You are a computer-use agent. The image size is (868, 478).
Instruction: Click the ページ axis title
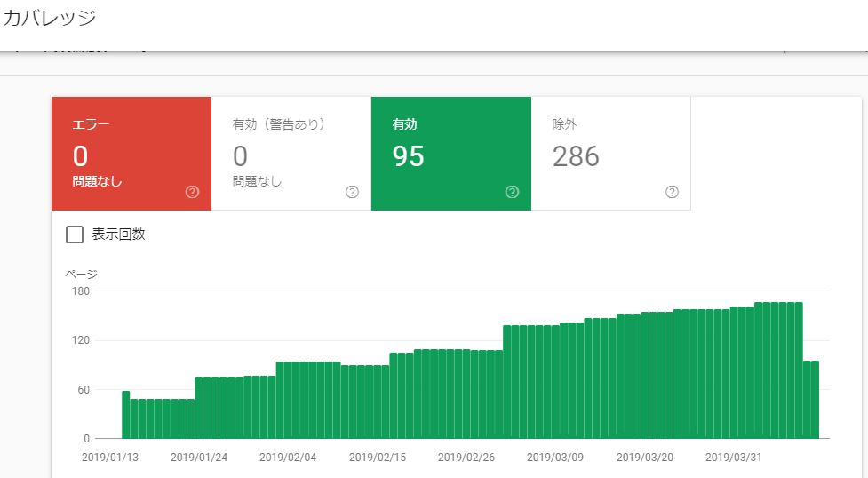coord(81,274)
